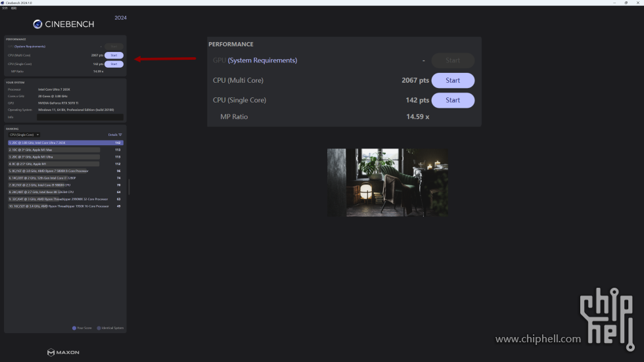Click the sidebar resize handle beside the ranking
This screenshot has height=362, width=644.
(129, 187)
